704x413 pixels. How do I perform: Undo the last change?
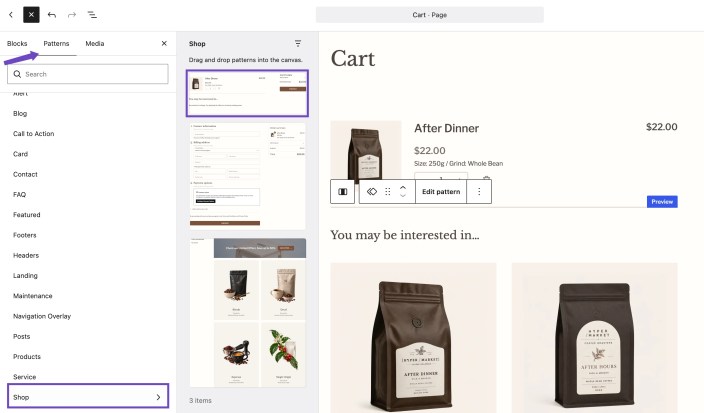(x=52, y=15)
